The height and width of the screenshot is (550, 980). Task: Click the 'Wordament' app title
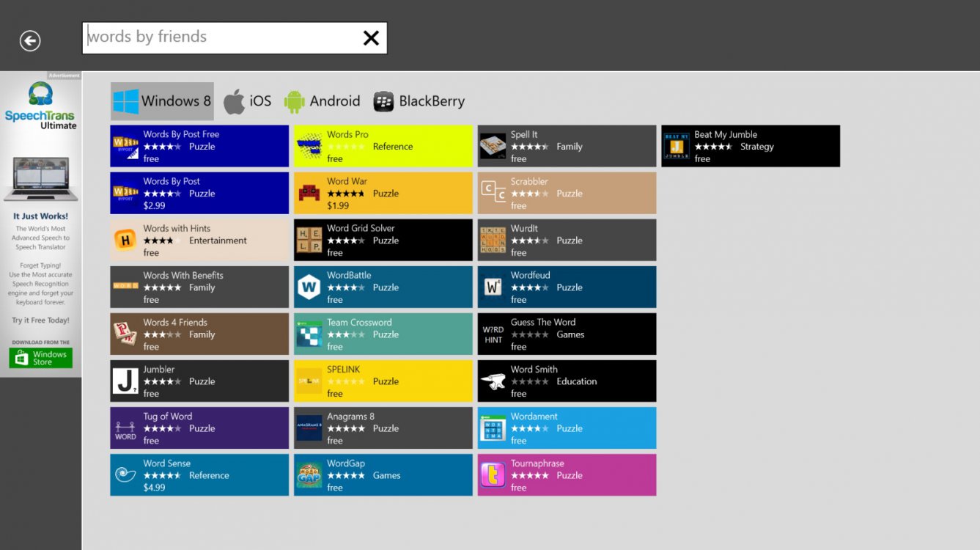534,416
